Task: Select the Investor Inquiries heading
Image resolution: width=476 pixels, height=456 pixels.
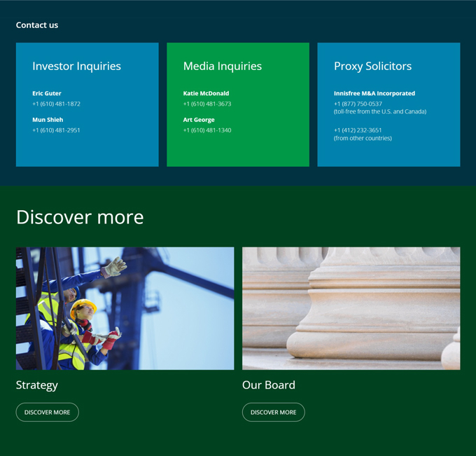Action: point(76,67)
